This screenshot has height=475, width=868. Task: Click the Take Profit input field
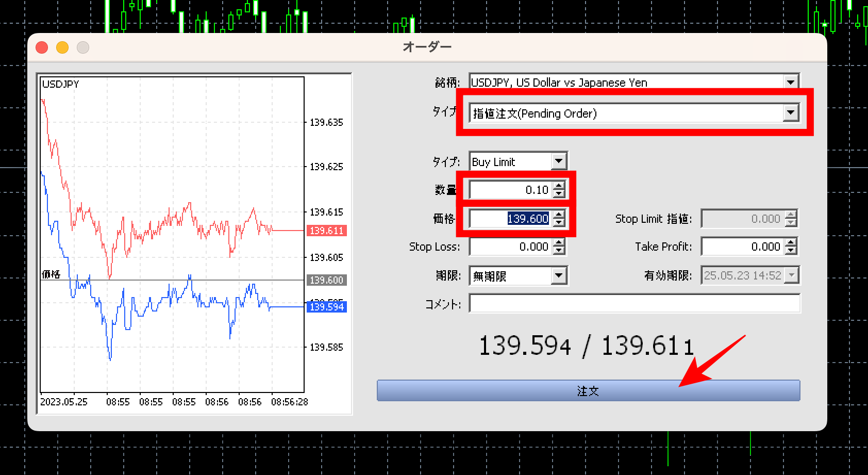[x=742, y=247]
